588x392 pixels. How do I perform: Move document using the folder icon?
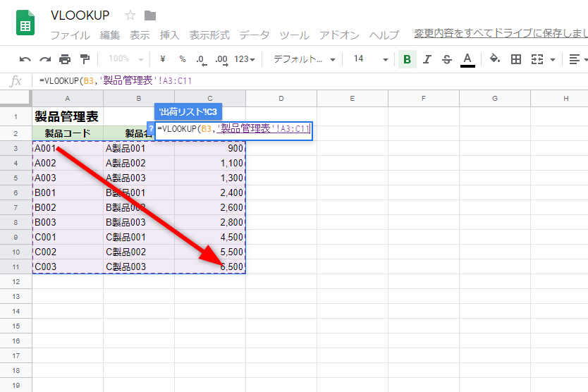point(150,16)
